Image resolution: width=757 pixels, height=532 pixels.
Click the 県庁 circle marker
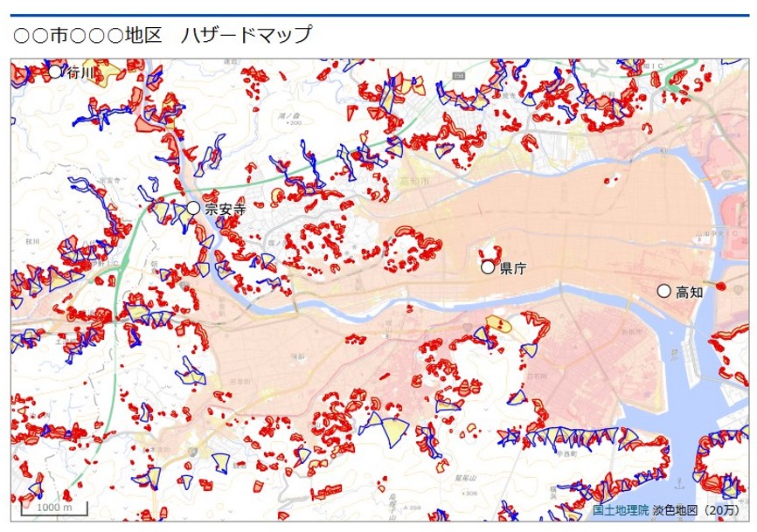pyautogui.click(x=488, y=267)
